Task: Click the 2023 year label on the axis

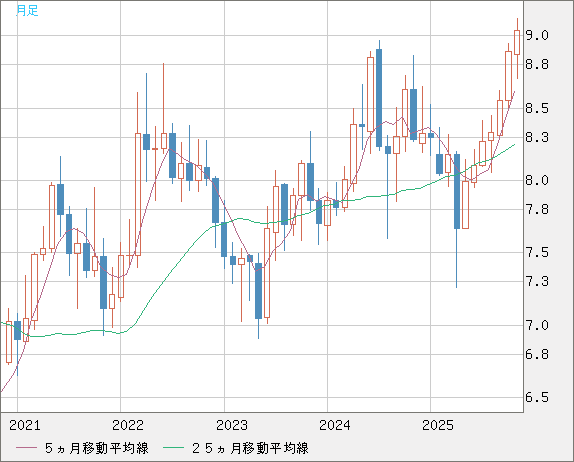Action: pos(232,425)
